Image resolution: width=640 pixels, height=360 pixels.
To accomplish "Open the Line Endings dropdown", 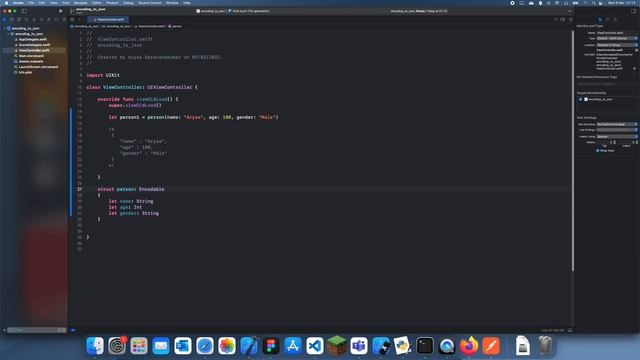I will pos(617,130).
